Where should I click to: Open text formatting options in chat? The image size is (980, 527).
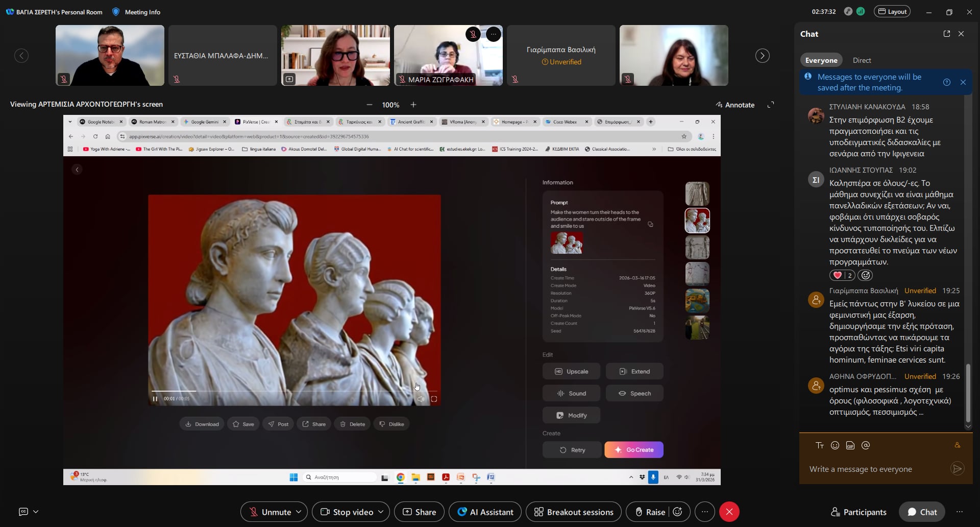(820, 445)
